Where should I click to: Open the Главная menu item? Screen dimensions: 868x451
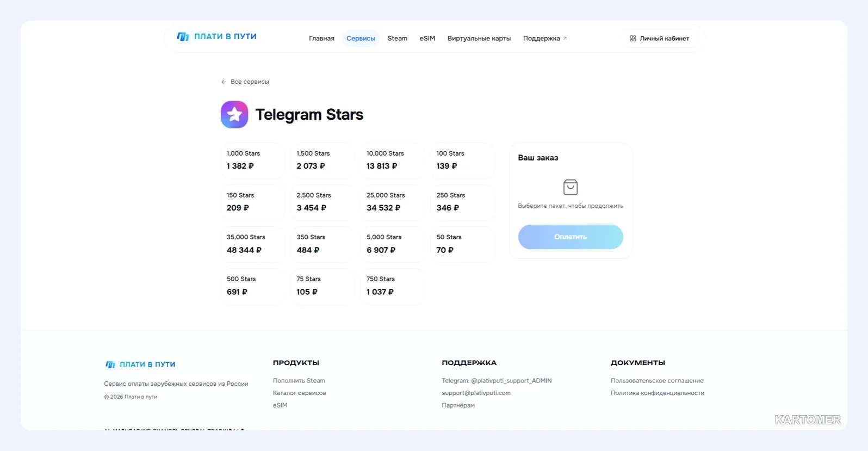(x=321, y=39)
